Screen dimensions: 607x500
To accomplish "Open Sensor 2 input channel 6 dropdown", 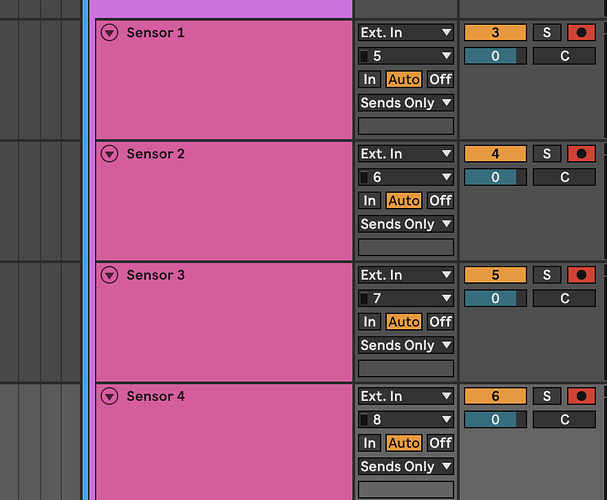I will click(x=406, y=177).
